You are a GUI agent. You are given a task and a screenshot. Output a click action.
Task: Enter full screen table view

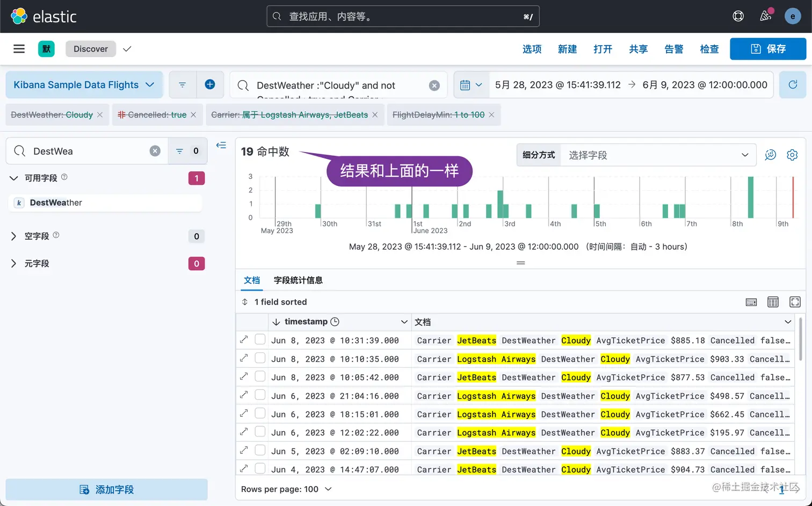click(795, 302)
